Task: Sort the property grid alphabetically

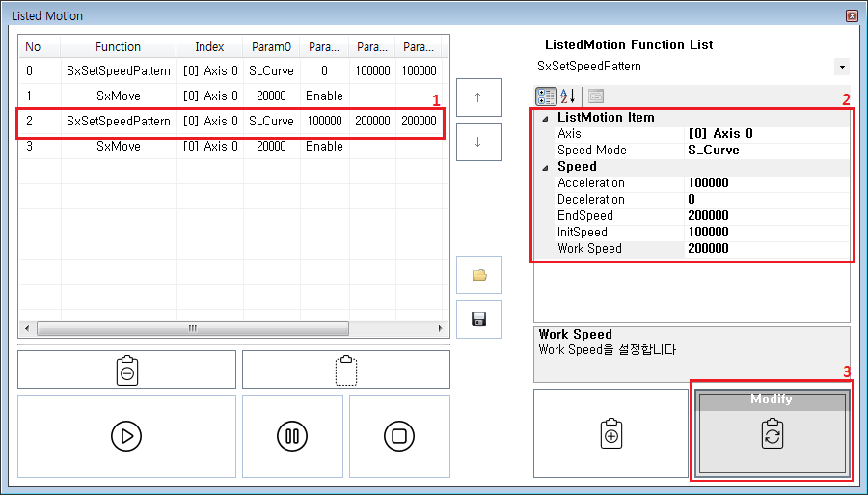Action: click(x=567, y=96)
